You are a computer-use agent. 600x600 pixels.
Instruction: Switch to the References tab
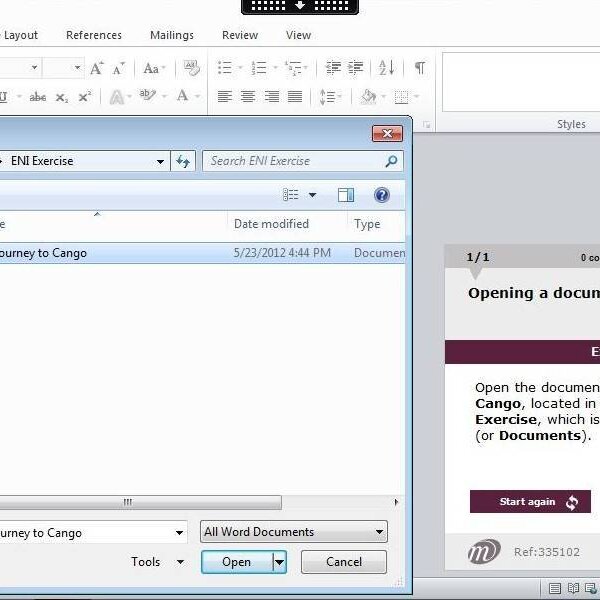tap(94, 35)
